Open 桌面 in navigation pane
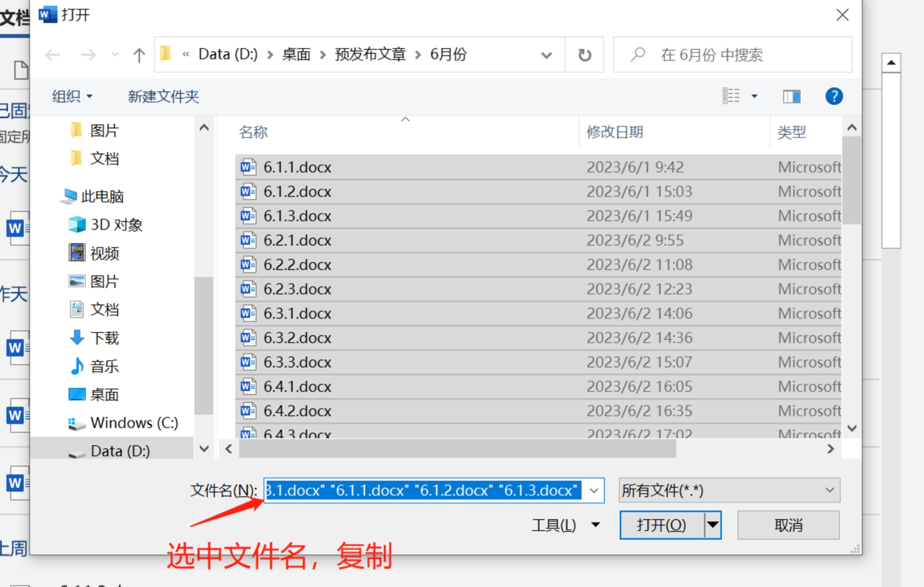Screen dimensions: 924x587 [93, 394]
